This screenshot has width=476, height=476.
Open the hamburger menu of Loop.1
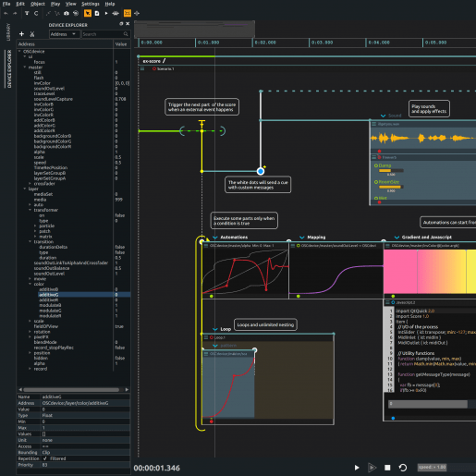click(x=206, y=337)
